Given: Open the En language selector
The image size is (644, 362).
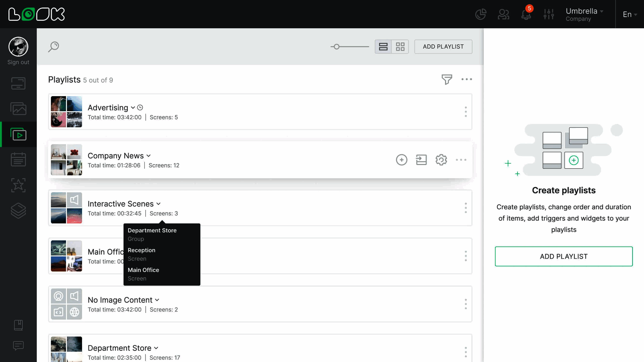Looking at the screenshot, I should tap(629, 14).
